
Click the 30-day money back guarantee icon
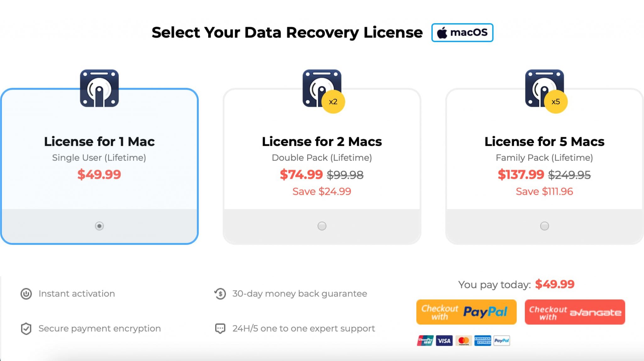click(x=220, y=294)
